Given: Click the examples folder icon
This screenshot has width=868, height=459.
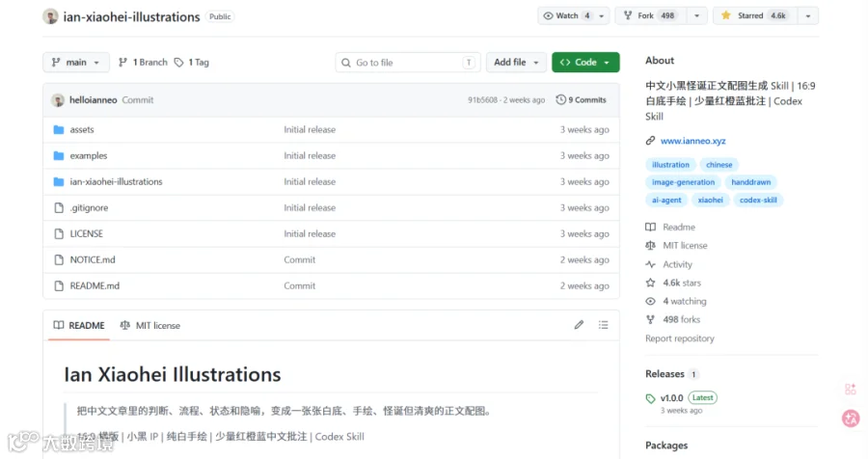Looking at the screenshot, I should pyautogui.click(x=59, y=155).
